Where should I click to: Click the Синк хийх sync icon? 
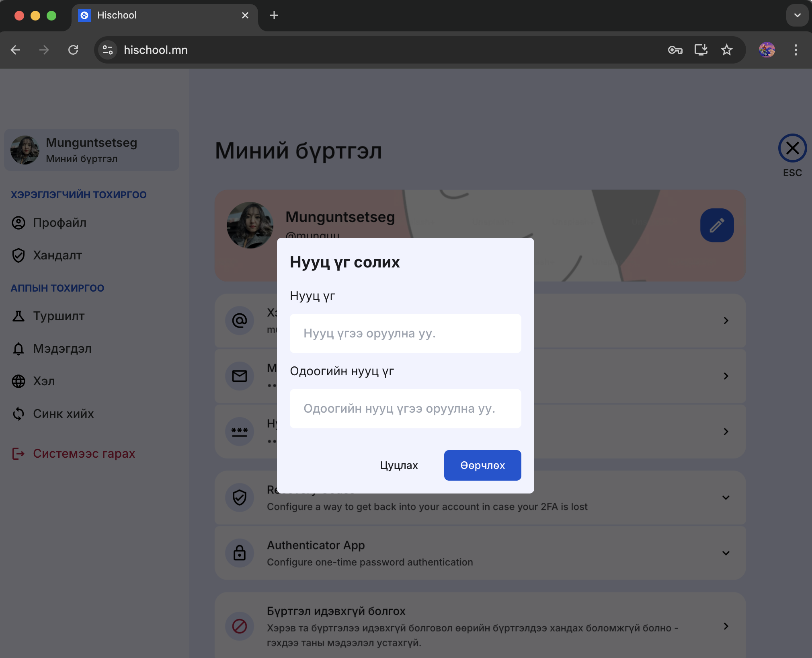click(x=18, y=414)
